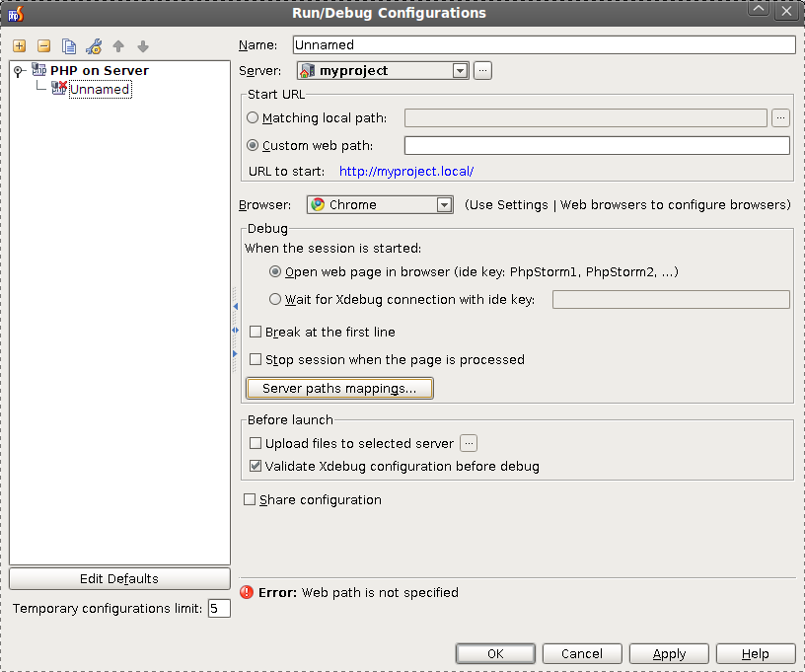The width and height of the screenshot is (805, 672).
Task: Click the Matching local path text field
Action: pos(586,118)
